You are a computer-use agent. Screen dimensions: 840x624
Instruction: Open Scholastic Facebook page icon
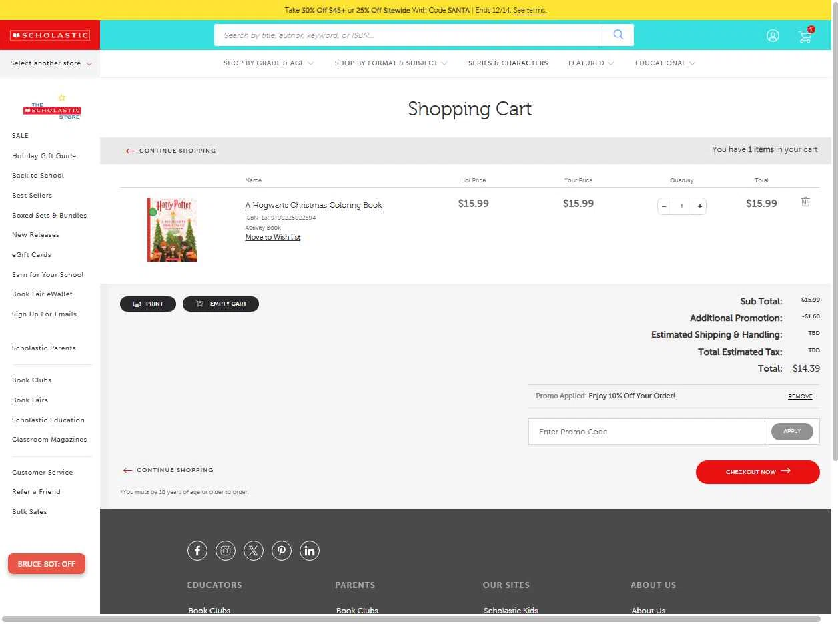click(x=197, y=551)
